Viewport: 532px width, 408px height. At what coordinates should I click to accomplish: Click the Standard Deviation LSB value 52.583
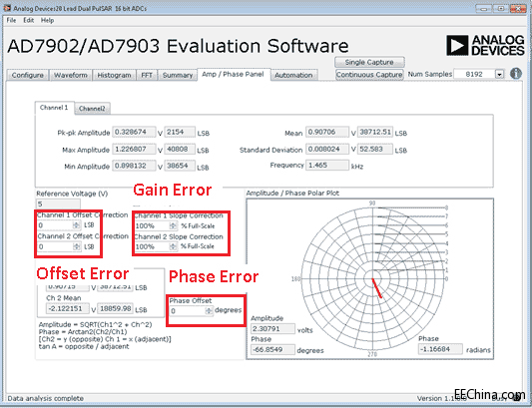375,149
